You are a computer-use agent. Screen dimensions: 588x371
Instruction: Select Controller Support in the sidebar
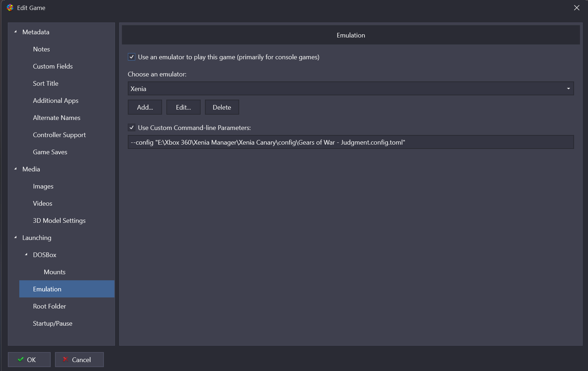(59, 135)
